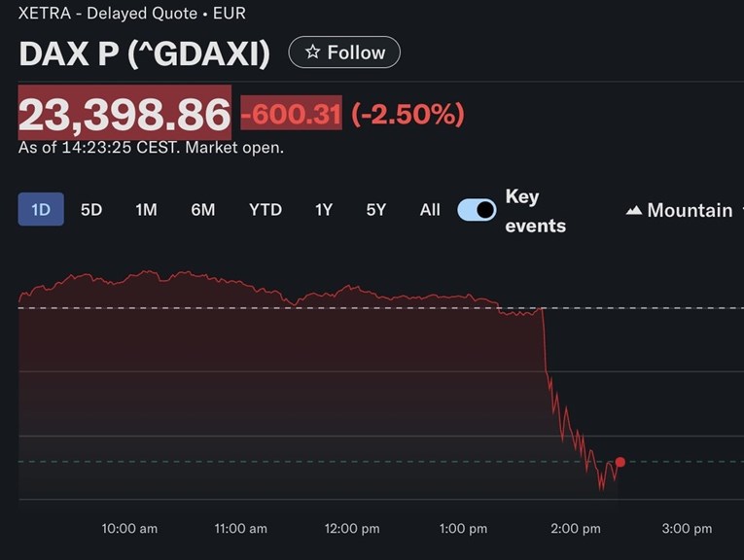Switch chart to 1Y range
Image resolution: width=744 pixels, height=560 pixels.
point(324,210)
